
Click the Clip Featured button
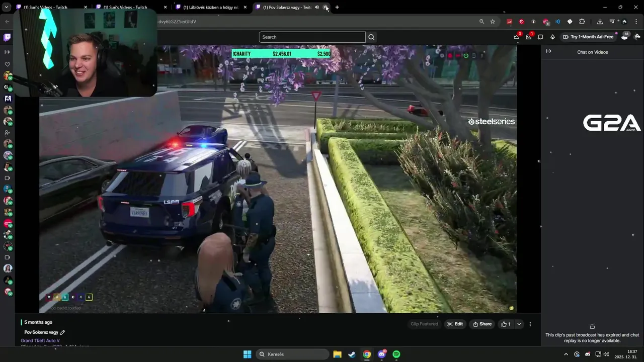pos(424,324)
